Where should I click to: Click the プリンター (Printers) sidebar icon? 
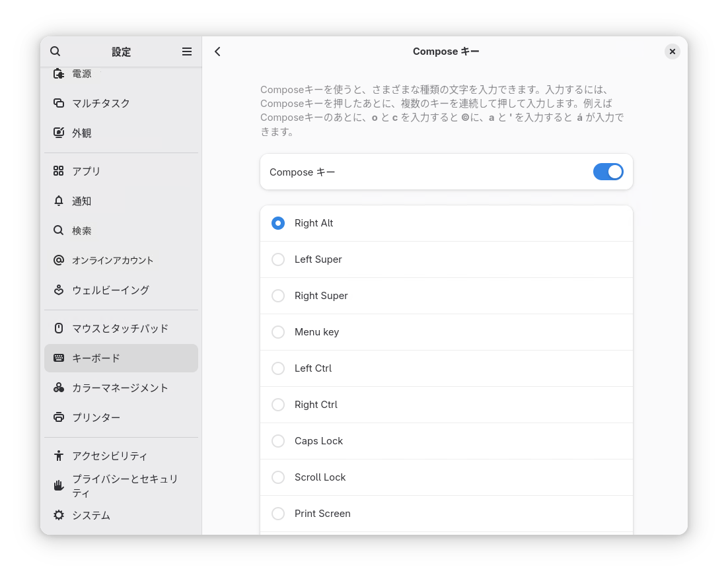(60, 417)
